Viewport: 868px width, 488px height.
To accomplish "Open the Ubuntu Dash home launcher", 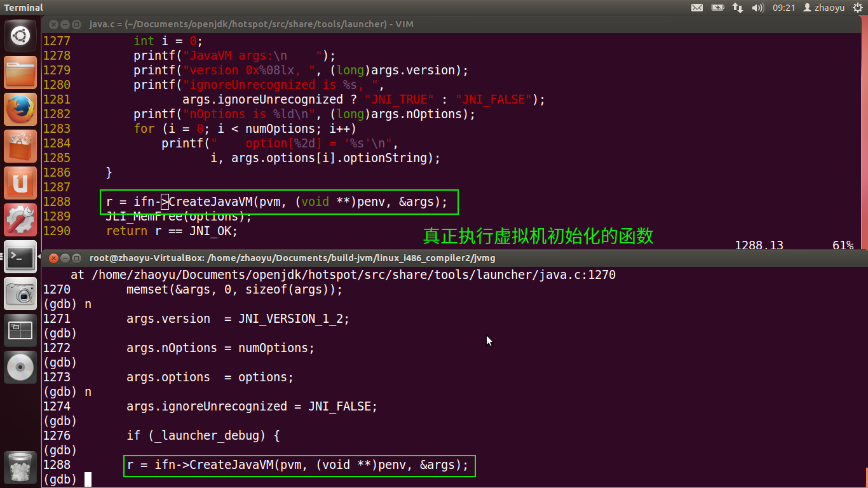I will click(20, 36).
